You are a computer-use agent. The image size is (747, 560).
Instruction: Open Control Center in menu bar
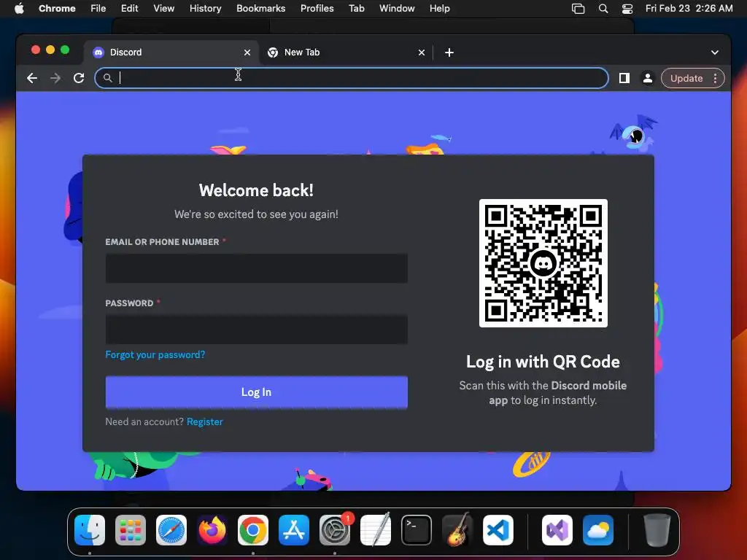point(627,9)
